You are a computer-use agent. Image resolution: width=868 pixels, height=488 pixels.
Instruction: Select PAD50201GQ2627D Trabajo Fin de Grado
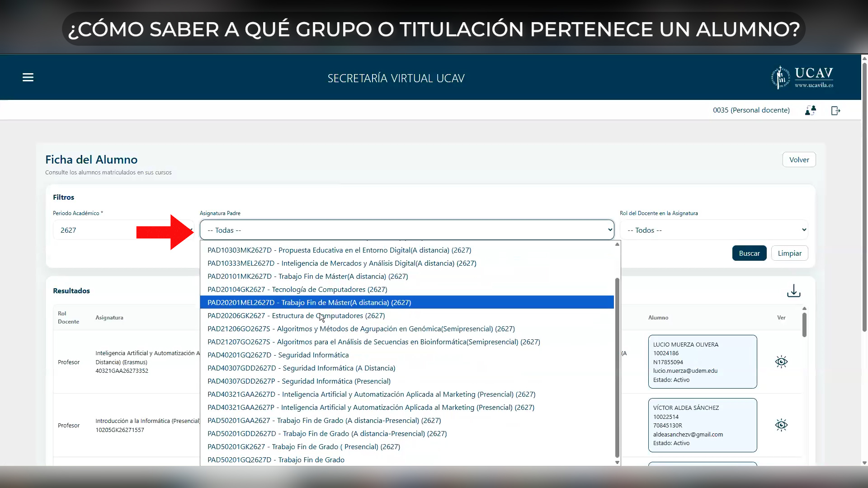[407, 460]
